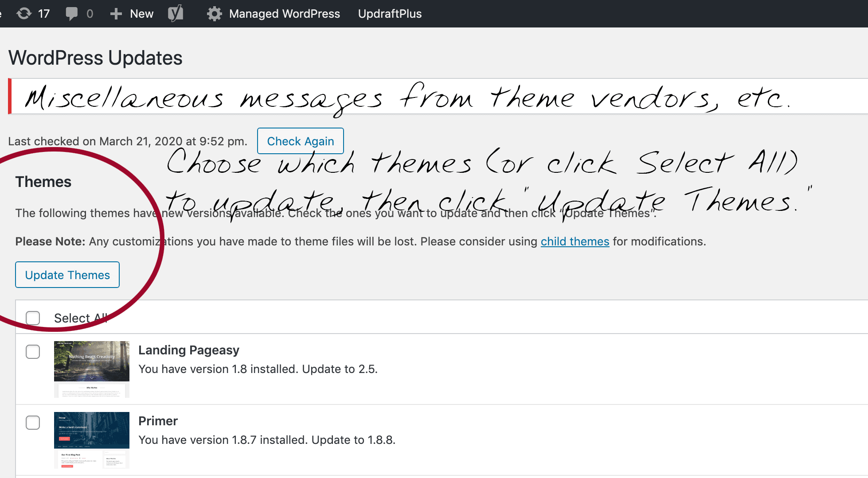Viewport: 868px width, 478px height.
Task: Check the Landing Pageasy theme checkbox
Action: (33, 352)
